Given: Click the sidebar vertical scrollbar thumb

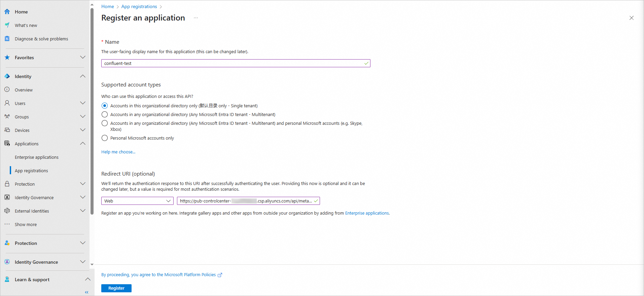Looking at the screenshot, I should tap(92, 111).
